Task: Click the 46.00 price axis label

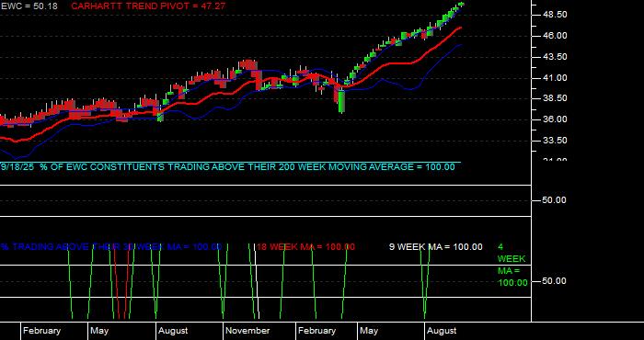Action: click(555, 36)
